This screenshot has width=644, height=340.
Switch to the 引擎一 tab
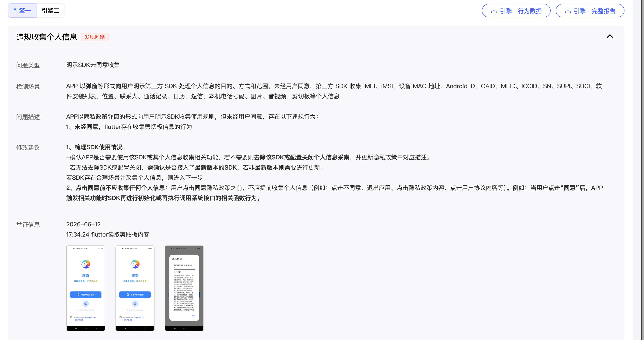tap(22, 11)
